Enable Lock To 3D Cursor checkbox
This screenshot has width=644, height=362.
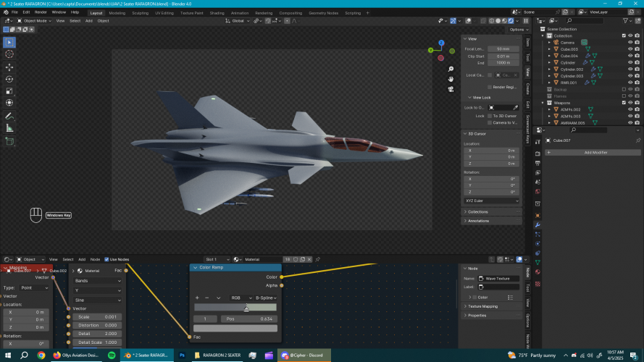490,116
